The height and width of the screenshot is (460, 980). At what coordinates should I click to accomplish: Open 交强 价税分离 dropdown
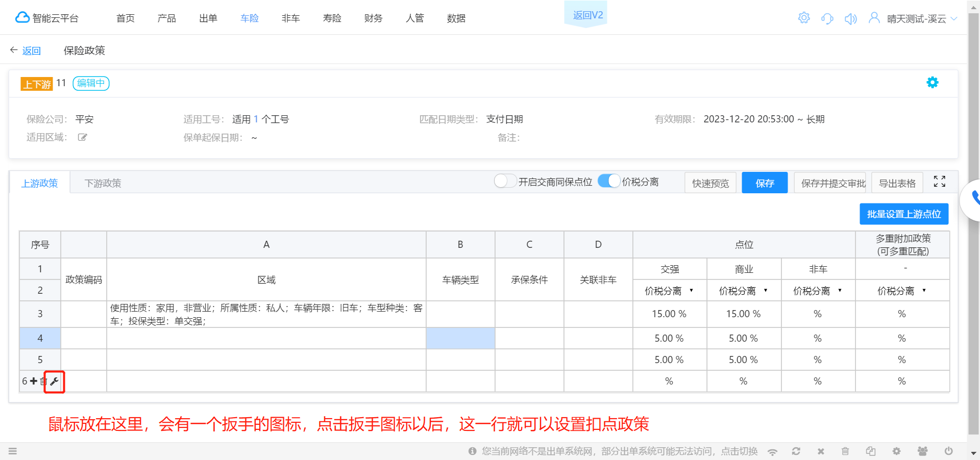tap(669, 291)
